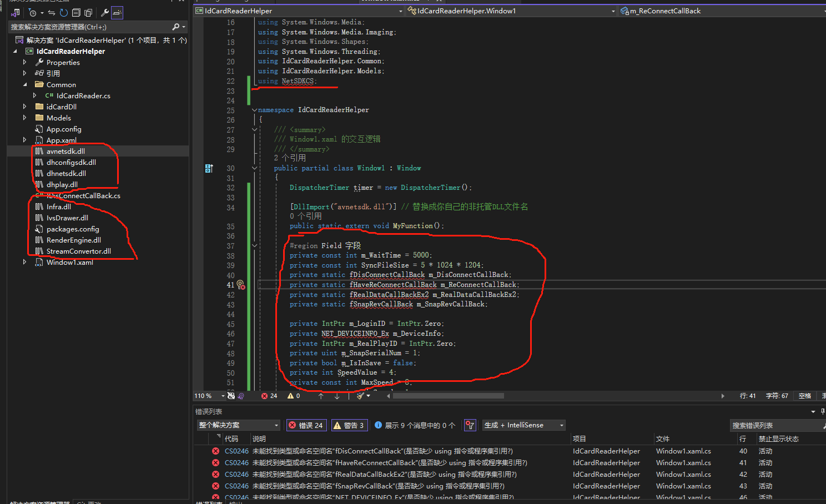Image resolution: width=826 pixels, height=504 pixels.
Task: Click the lightbulb quick actions icon on line 41
Action: (x=240, y=285)
